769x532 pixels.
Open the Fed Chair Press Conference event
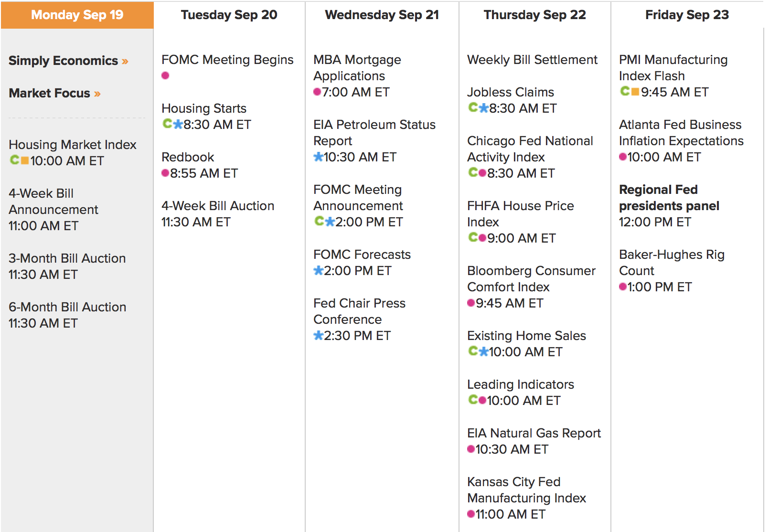point(359,311)
